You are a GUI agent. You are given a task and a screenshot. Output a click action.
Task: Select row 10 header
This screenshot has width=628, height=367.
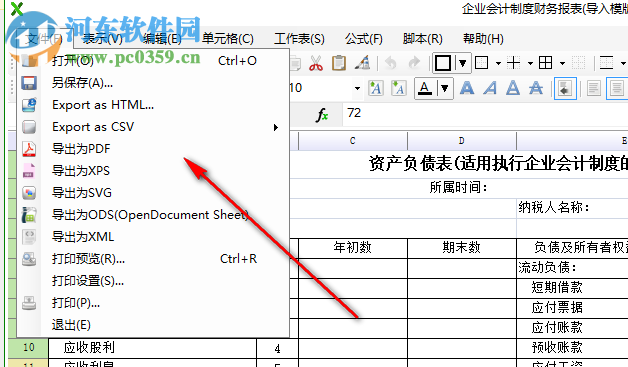click(28, 347)
